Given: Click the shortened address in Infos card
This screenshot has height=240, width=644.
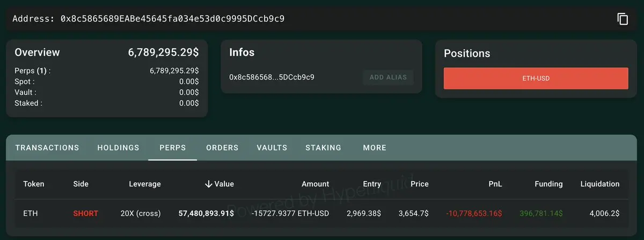Looking at the screenshot, I should [x=272, y=77].
